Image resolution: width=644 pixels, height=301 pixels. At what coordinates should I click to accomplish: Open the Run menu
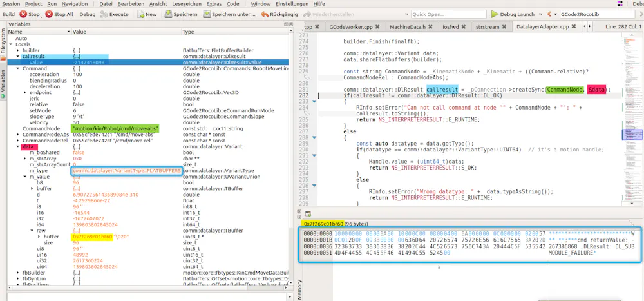click(52, 4)
